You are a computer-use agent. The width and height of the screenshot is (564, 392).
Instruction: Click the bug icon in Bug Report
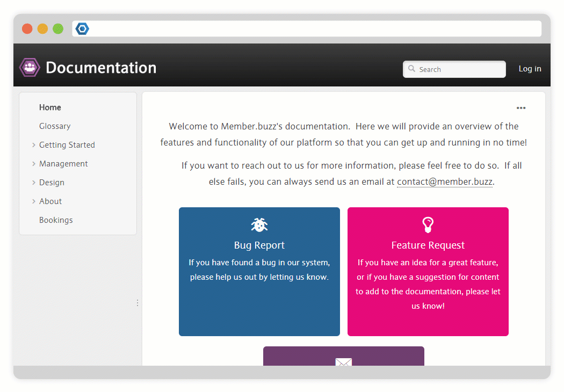tap(259, 225)
